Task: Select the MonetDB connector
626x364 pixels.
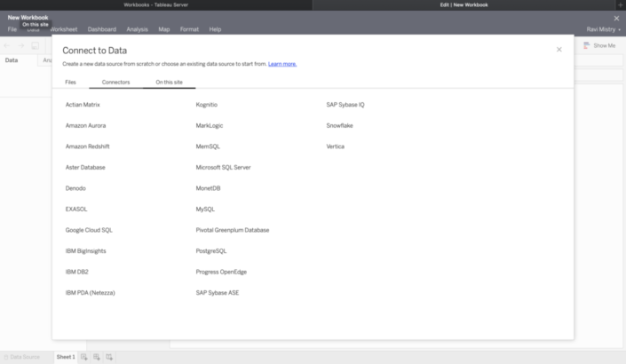Action: (x=208, y=188)
